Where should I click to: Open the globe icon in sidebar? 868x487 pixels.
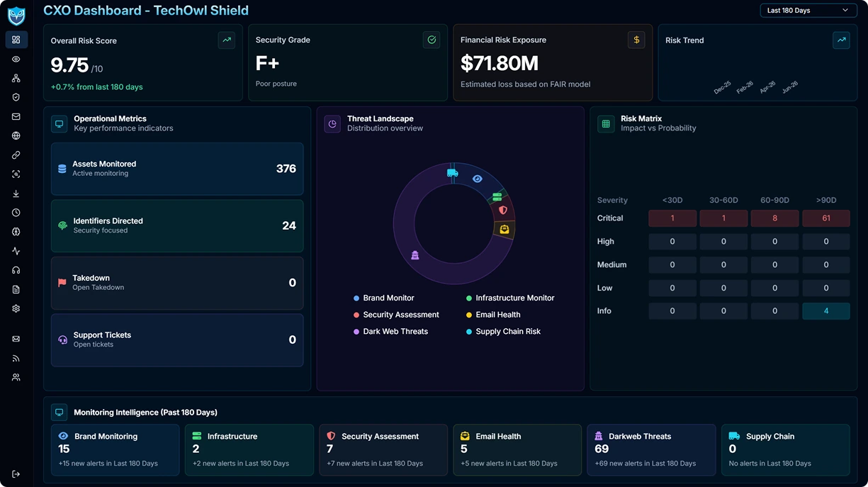[16, 136]
